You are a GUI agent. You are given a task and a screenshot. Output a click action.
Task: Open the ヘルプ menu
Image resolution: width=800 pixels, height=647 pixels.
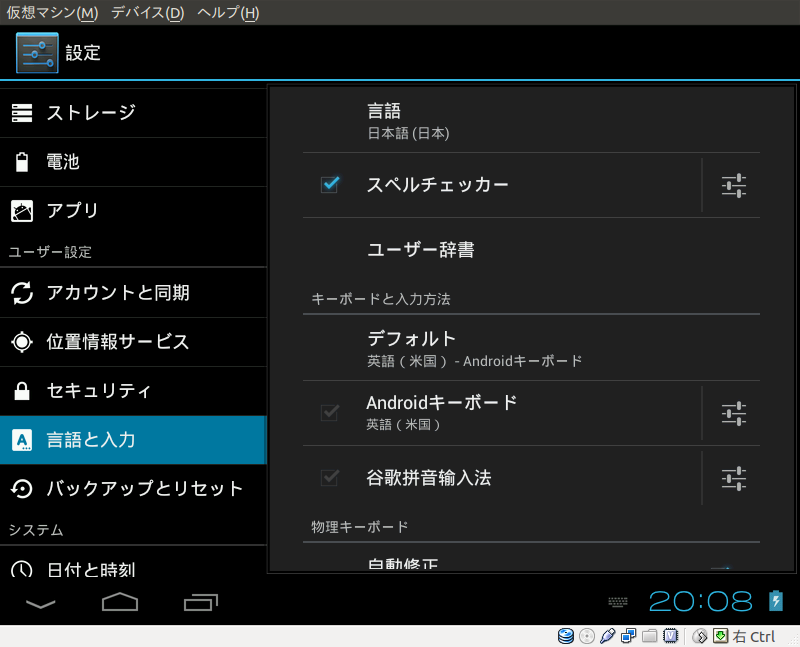(228, 13)
